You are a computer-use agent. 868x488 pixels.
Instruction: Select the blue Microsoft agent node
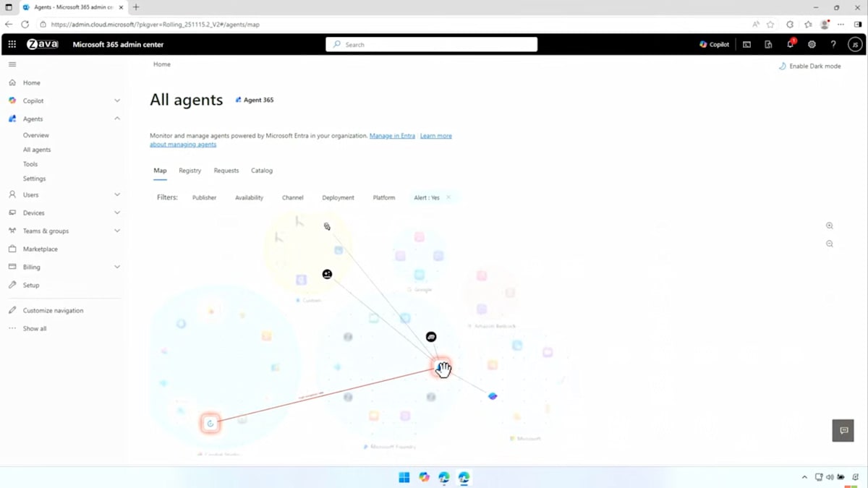493,396
